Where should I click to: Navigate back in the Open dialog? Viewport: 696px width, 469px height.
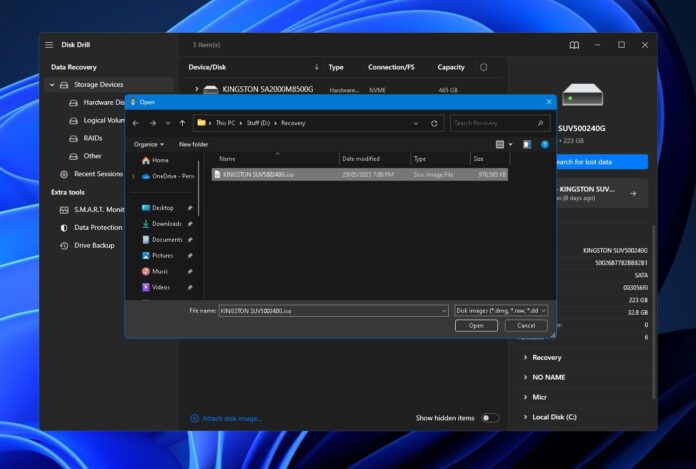click(x=136, y=123)
